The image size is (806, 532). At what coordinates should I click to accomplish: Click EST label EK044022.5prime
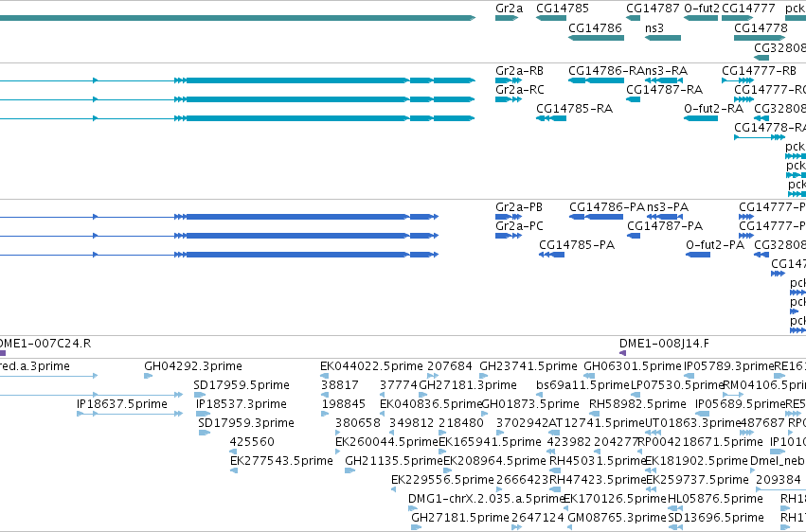[371, 366]
